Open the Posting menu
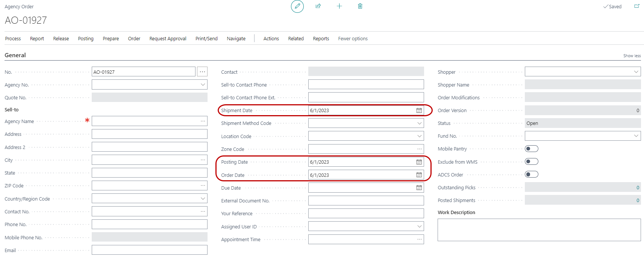 click(86, 39)
